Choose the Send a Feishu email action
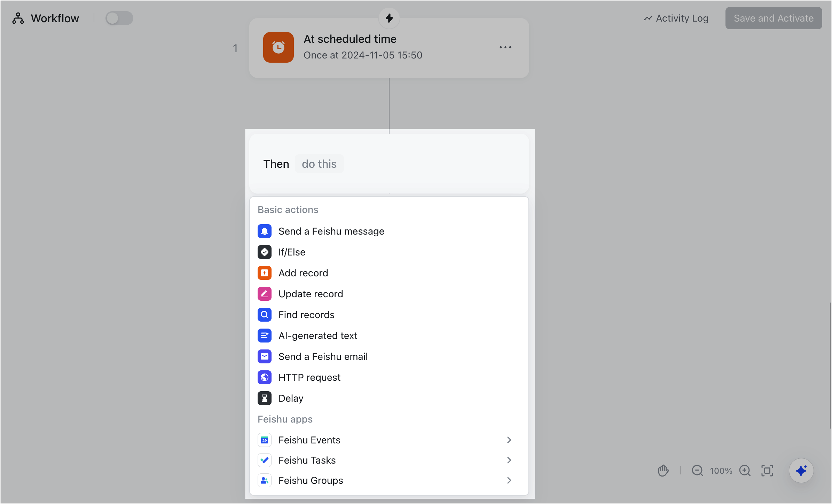Image resolution: width=832 pixels, height=504 pixels. pyautogui.click(x=323, y=356)
